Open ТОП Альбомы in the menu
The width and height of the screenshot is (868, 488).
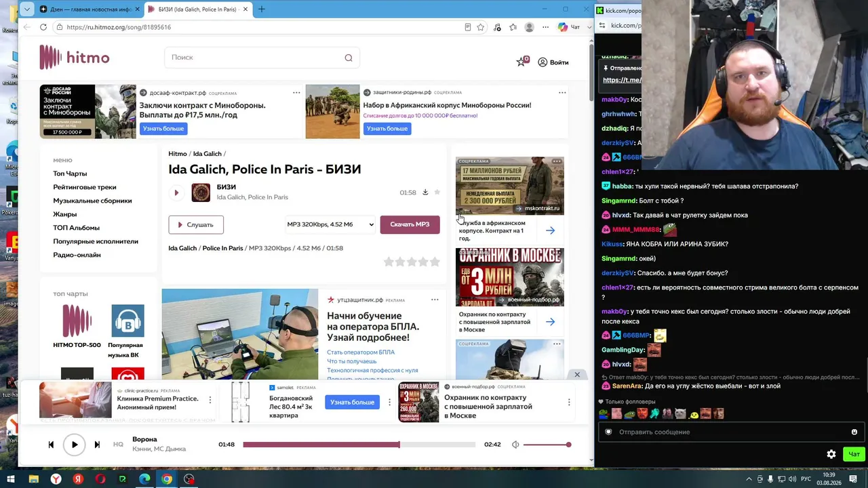click(x=76, y=228)
